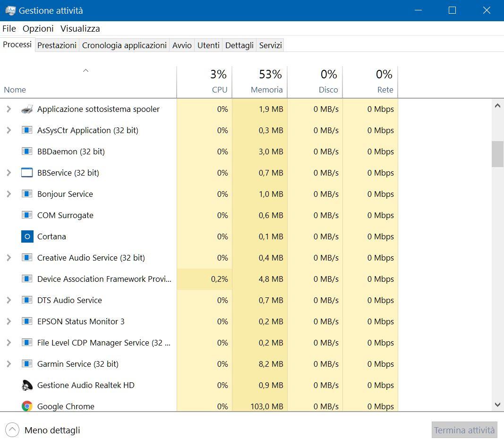Image resolution: width=504 pixels, height=447 pixels.
Task: Expand the EPSON Status Monitor 3 entry
Action: [9, 321]
